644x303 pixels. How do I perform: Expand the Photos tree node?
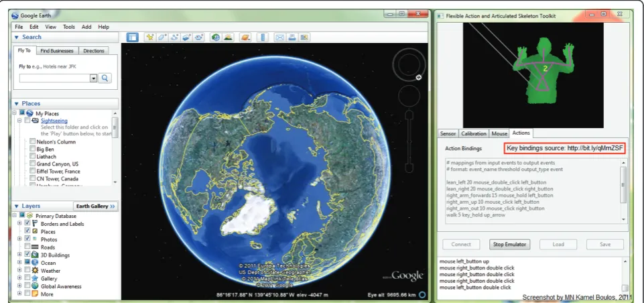point(19,239)
